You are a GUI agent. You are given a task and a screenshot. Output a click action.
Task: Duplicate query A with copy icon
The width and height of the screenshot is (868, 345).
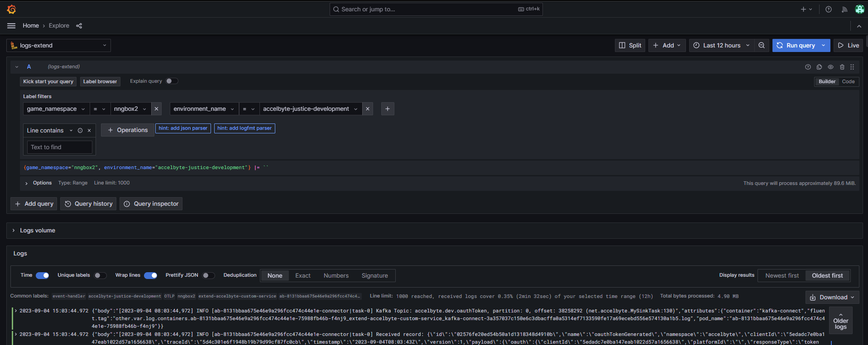[819, 67]
